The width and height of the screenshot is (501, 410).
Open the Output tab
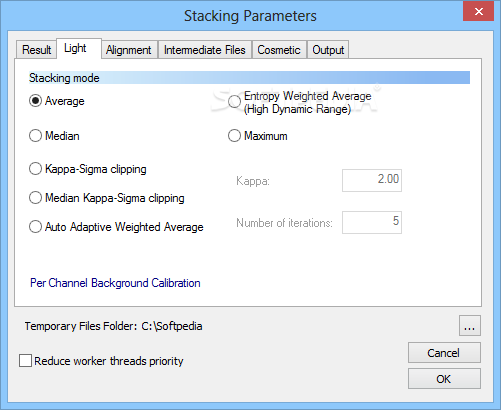click(x=328, y=50)
